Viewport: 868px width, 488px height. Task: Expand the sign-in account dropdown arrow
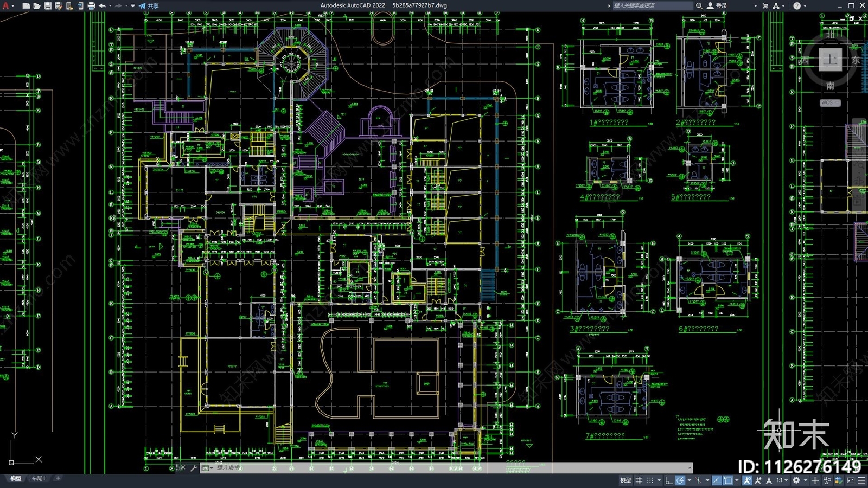pos(755,5)
